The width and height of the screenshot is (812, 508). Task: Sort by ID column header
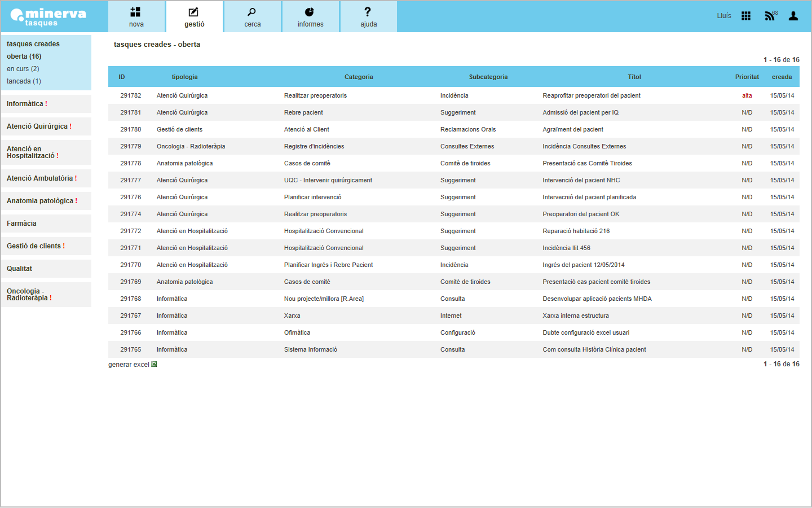click(x=122, y=77)
